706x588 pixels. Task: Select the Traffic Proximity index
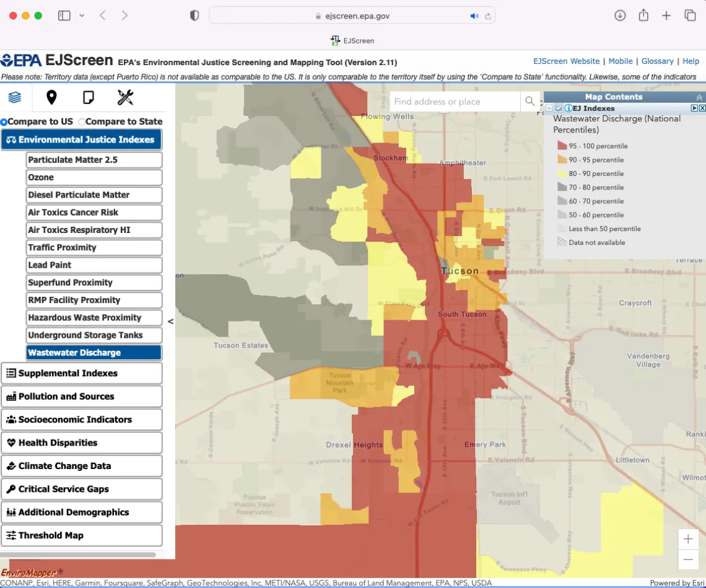(x=94, y=248)
